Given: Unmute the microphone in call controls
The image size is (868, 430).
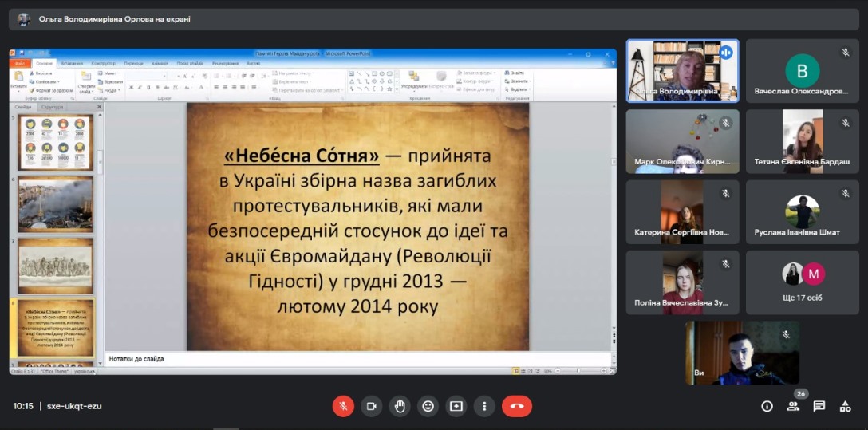Looking at the screenshot, I should (x=343, y=406).
